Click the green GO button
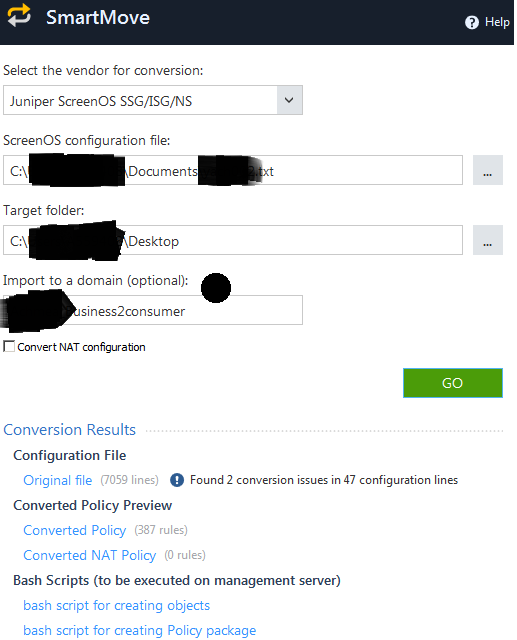This screenshot has height=640, width=517. 453,383
